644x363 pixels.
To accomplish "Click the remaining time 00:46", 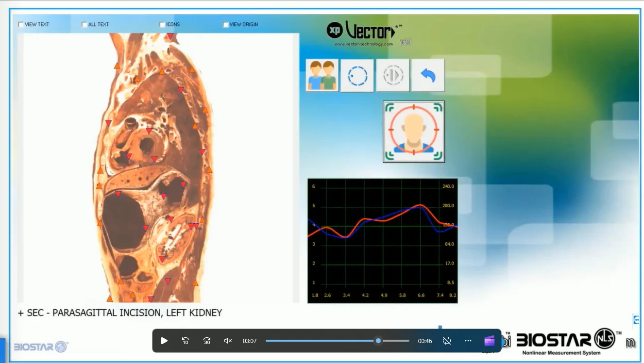I will pyautogui.click(x=425, y=341).
